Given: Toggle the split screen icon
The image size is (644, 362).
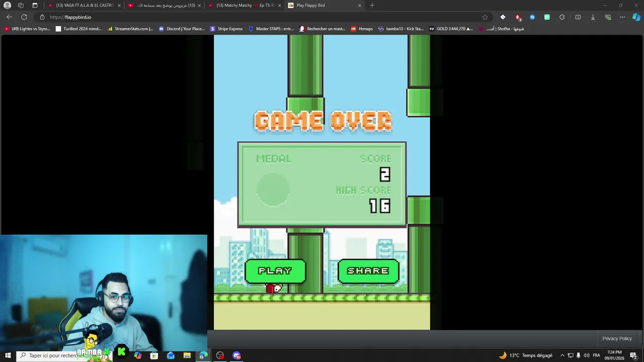Looking at the screenshot, I should pyautogui.click(x=578, y=17).
